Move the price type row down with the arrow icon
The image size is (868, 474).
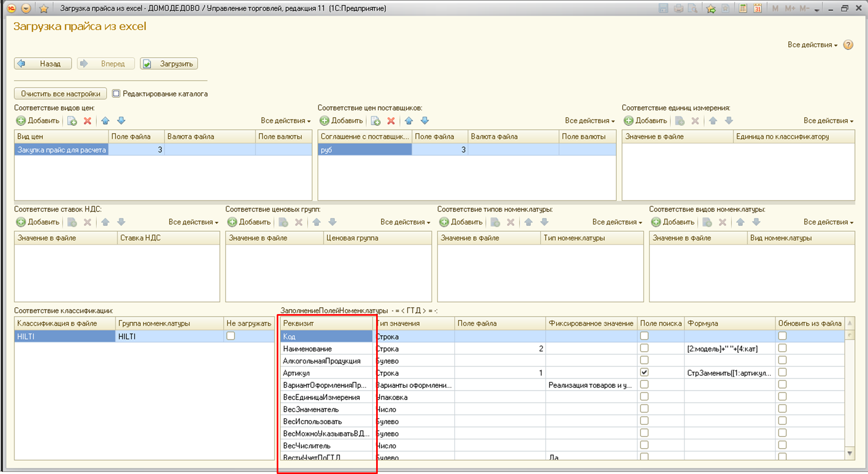121,121
